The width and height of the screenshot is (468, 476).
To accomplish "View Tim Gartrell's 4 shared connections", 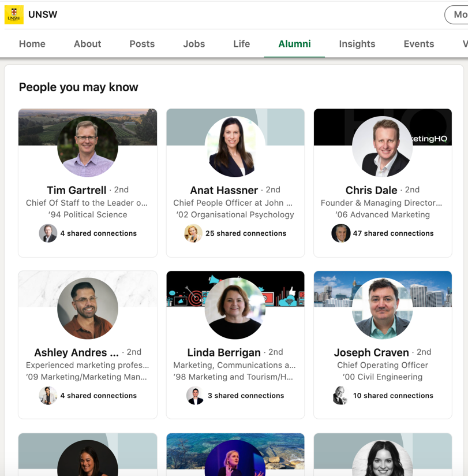I will 99,233.
